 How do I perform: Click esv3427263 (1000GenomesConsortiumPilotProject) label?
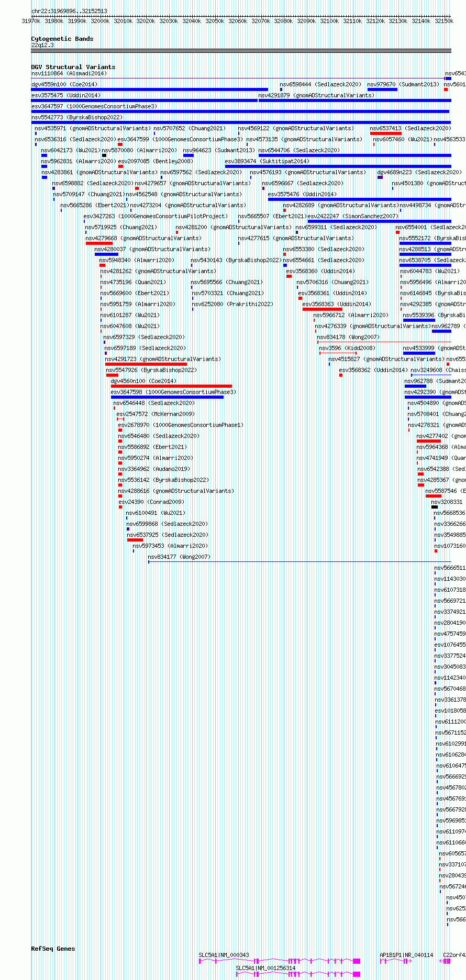(x=156, y=216)
